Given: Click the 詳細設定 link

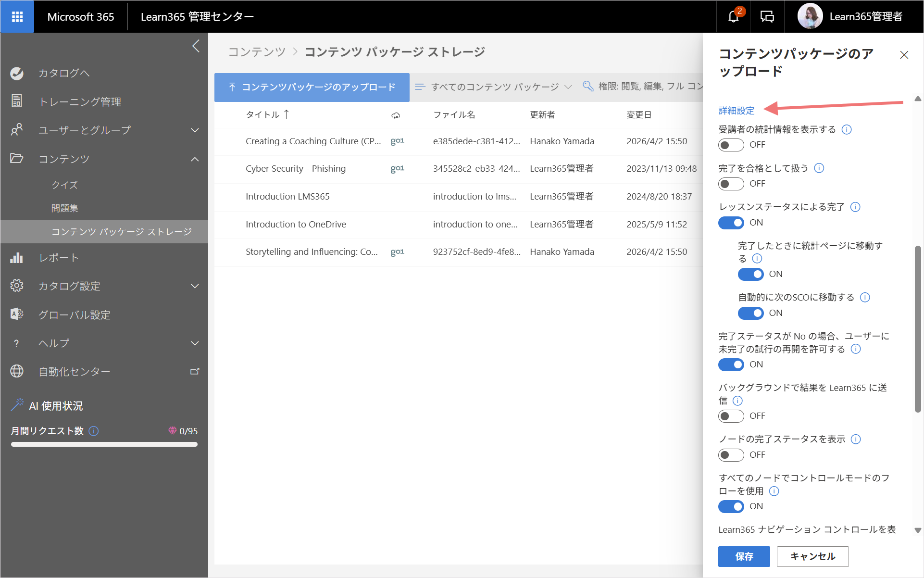Looking at the screenshot, I should point(737,110).
